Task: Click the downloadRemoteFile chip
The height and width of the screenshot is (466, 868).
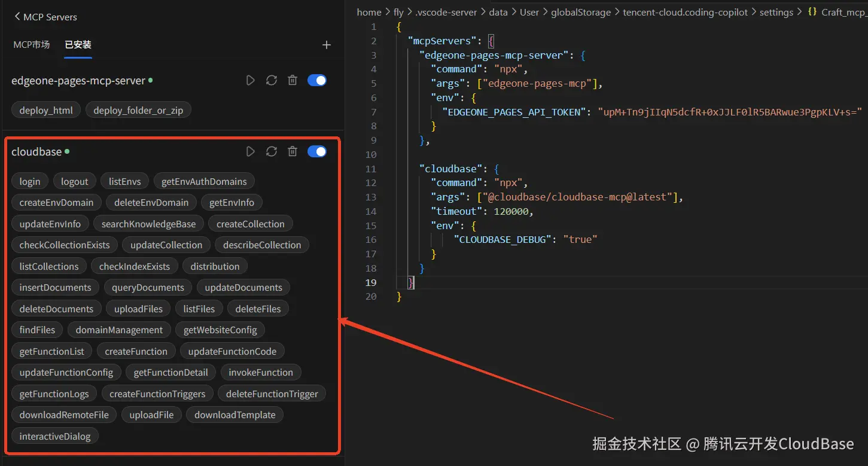Action: pos(64,415)
